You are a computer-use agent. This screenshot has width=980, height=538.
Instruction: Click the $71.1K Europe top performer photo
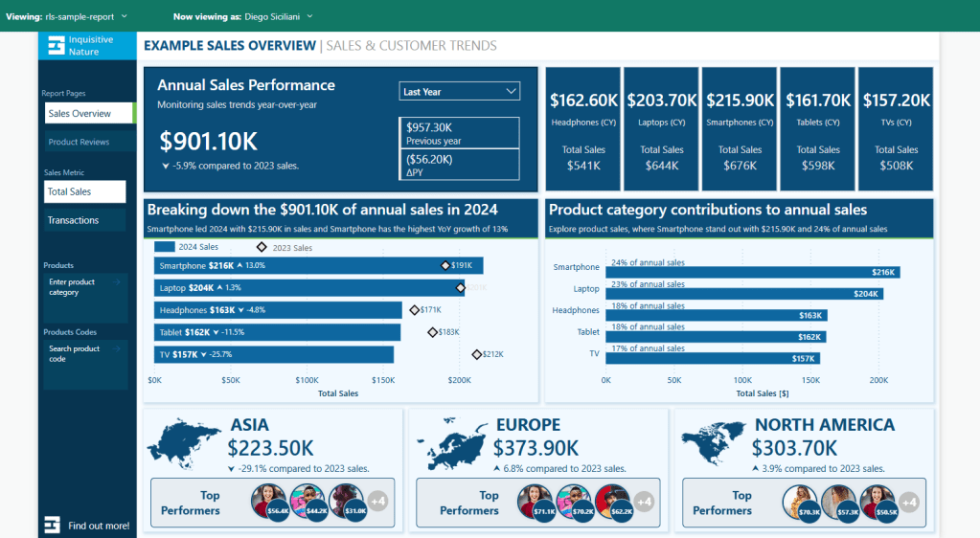533,501
